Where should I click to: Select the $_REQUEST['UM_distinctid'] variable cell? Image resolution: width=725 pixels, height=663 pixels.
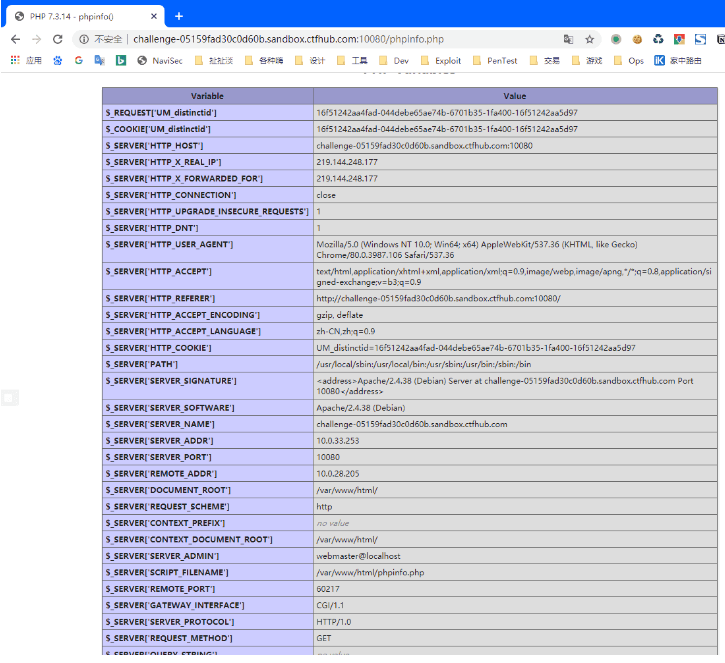(208, 112)
